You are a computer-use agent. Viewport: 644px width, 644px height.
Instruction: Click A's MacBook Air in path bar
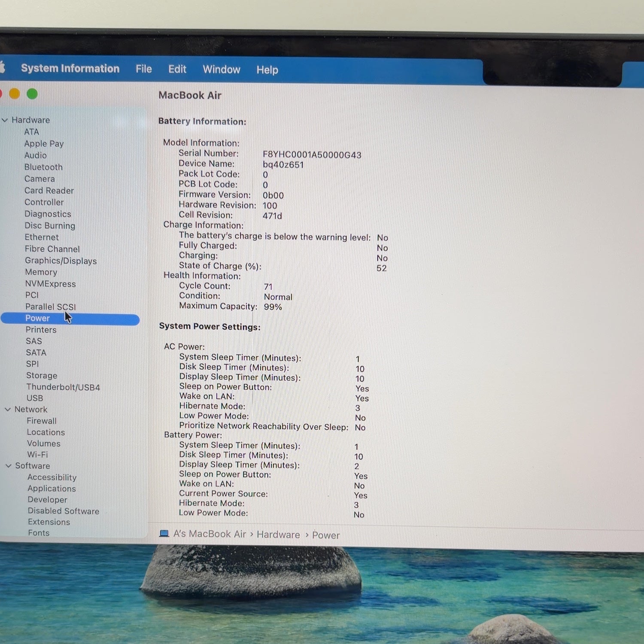click(x=210, y=534)
